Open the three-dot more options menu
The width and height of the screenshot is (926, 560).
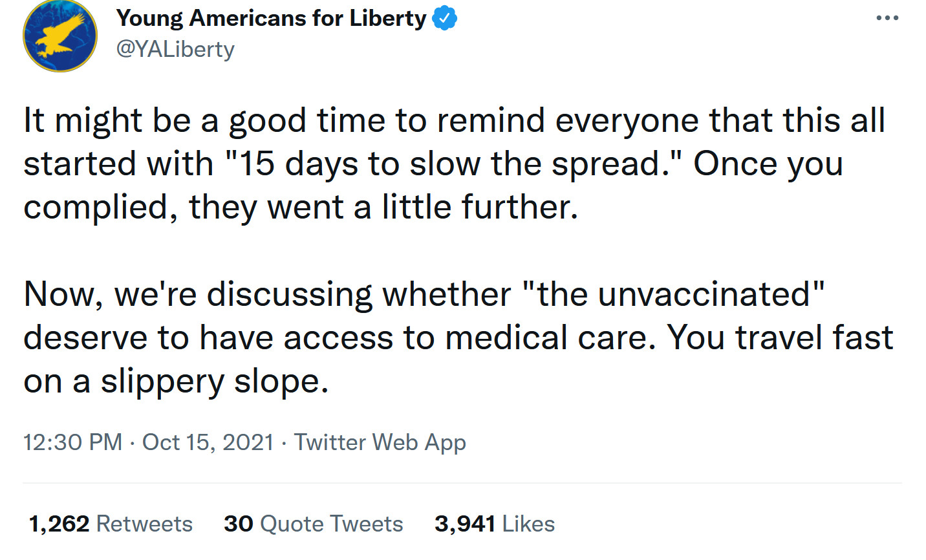tap(887, 18)
